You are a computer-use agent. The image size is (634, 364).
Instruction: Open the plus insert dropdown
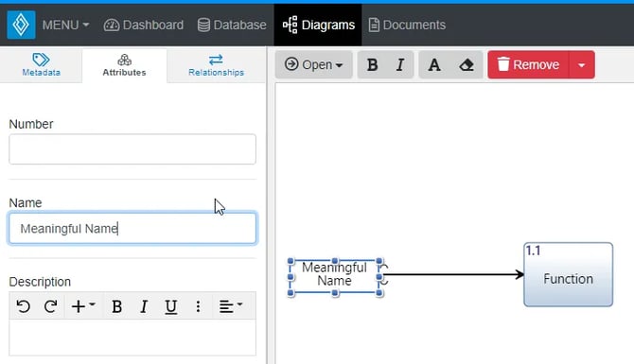click(83, 306)
